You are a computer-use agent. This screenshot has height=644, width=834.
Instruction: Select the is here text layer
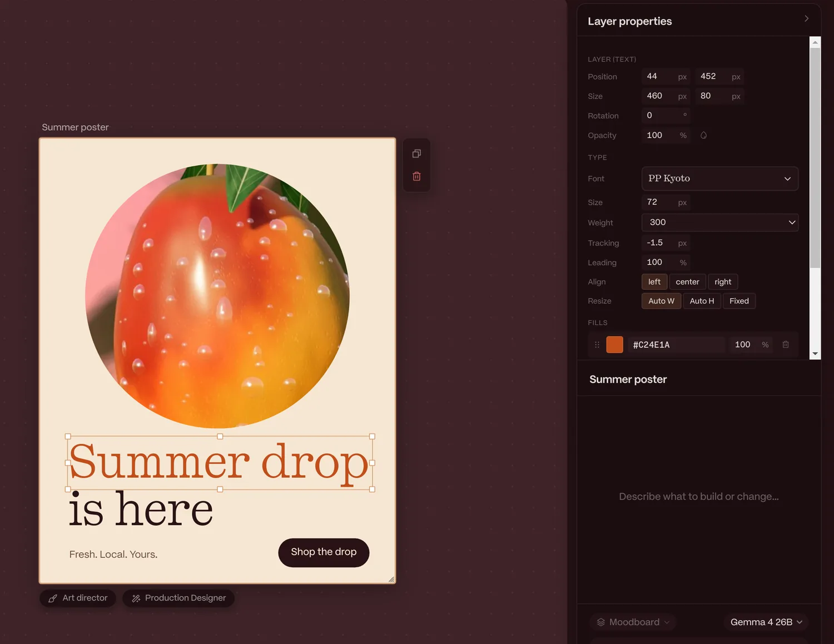tap(141, 509)
